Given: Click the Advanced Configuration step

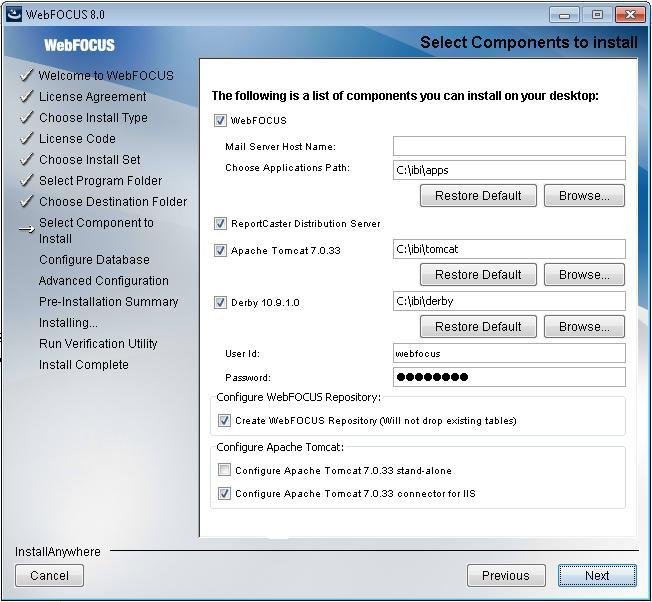Looking at the screenshot, I should pos(104,281).
